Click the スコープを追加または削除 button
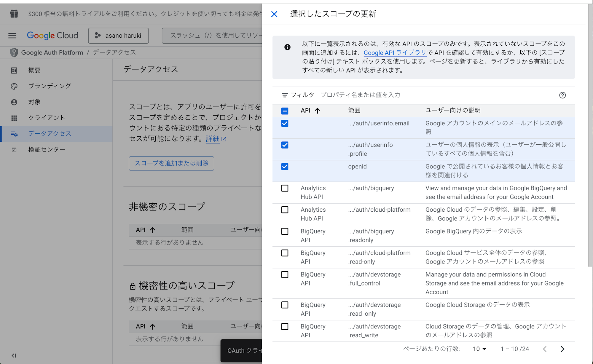 click(171, 163)
